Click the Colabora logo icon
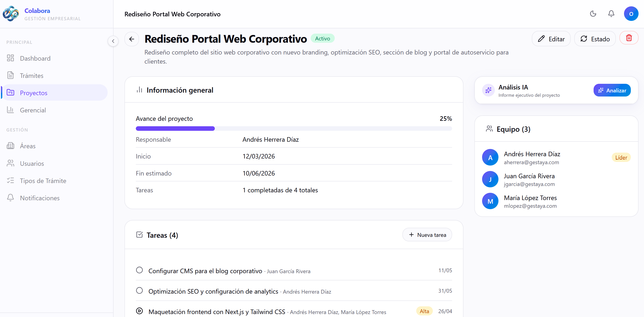 (x=10, y=14)
